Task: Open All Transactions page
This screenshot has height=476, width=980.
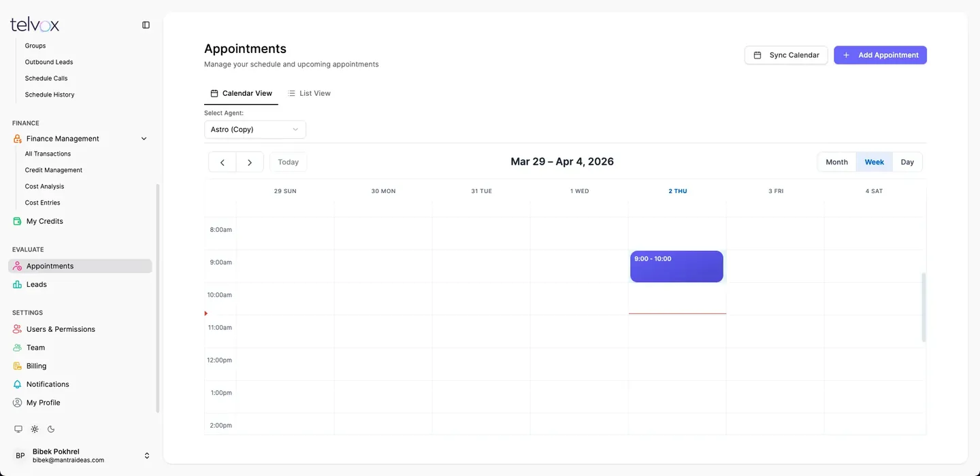Action: coord(48,154)
